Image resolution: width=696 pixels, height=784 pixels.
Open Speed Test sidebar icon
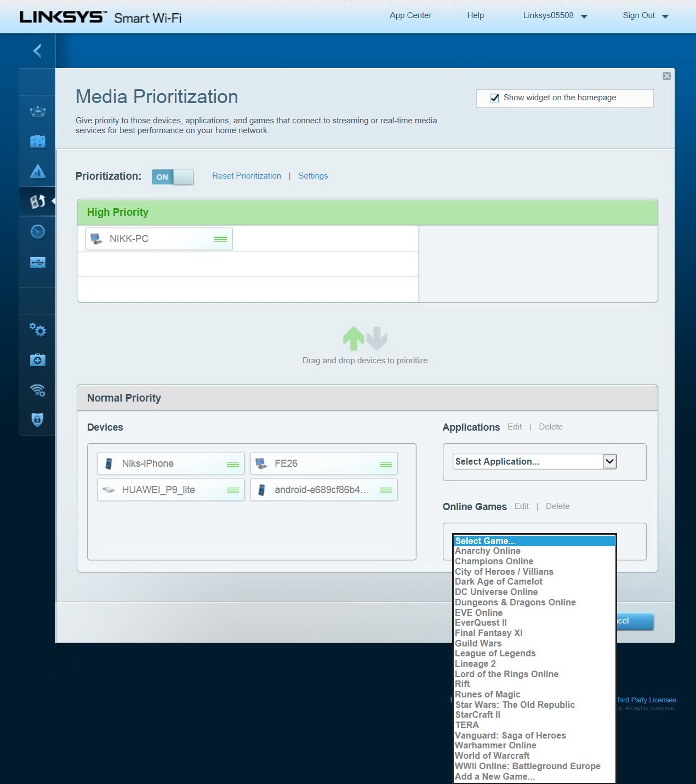(x=37, y=231)
